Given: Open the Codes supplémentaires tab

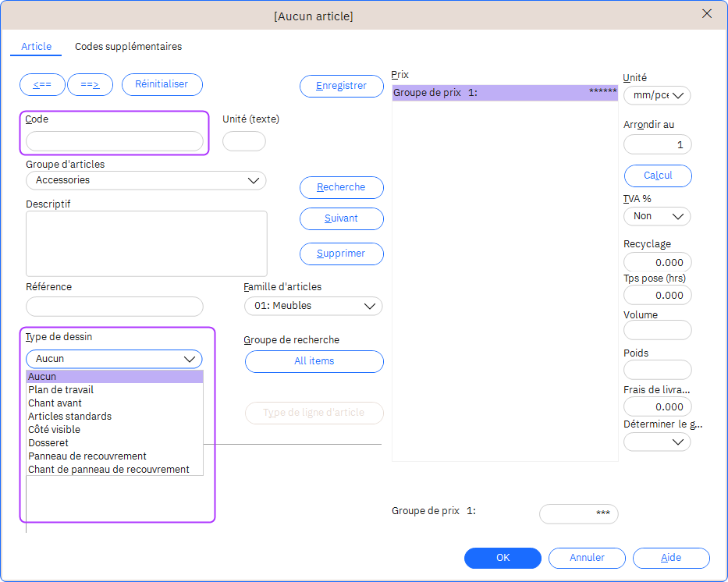Looking at the screenshot, I should [x=128, y=47].
